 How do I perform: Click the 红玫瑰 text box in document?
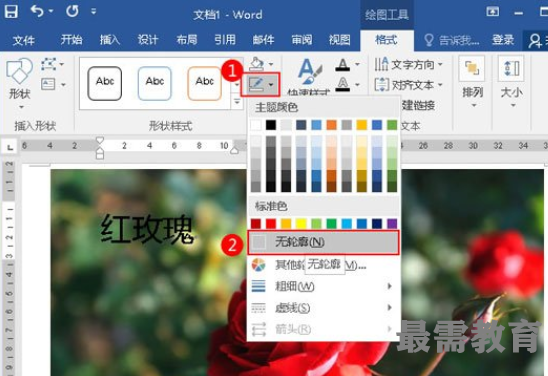click(147, 230)
